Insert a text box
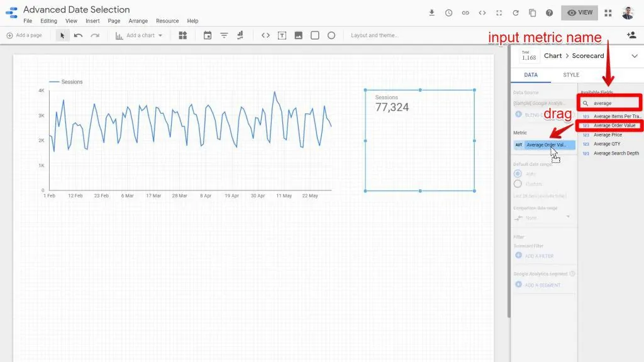The width and height of the screenshot is (644, 362). click(x=282, y=35)
